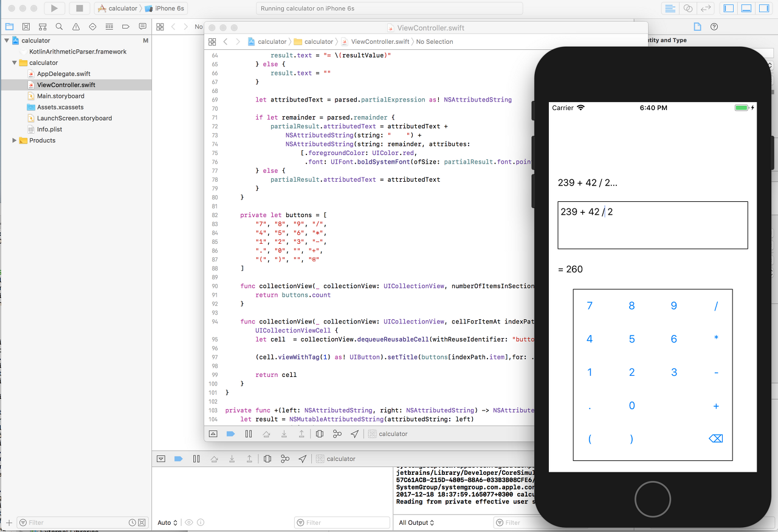Tap the / divide button in simulator

(716, 306)
